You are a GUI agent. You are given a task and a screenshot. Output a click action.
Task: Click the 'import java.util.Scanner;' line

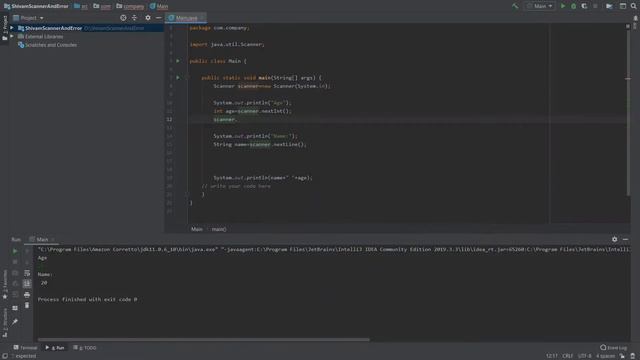227,44
